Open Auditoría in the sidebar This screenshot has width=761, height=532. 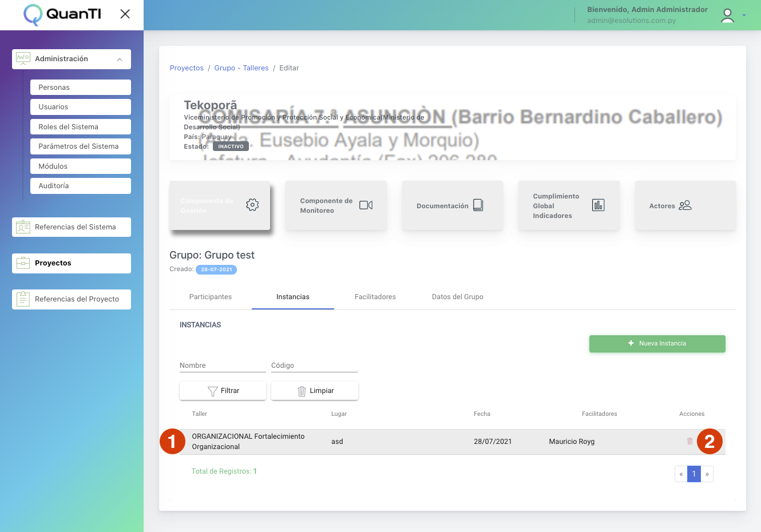point(81,186)
